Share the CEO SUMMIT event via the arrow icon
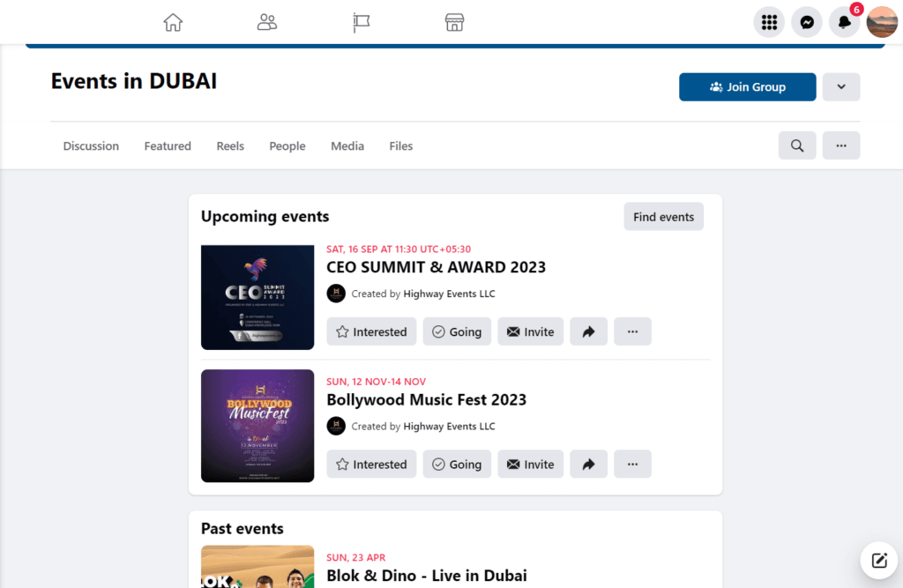The height and width of the screenshot is (588, 903). pyautogui.click(x=588, y=331)
